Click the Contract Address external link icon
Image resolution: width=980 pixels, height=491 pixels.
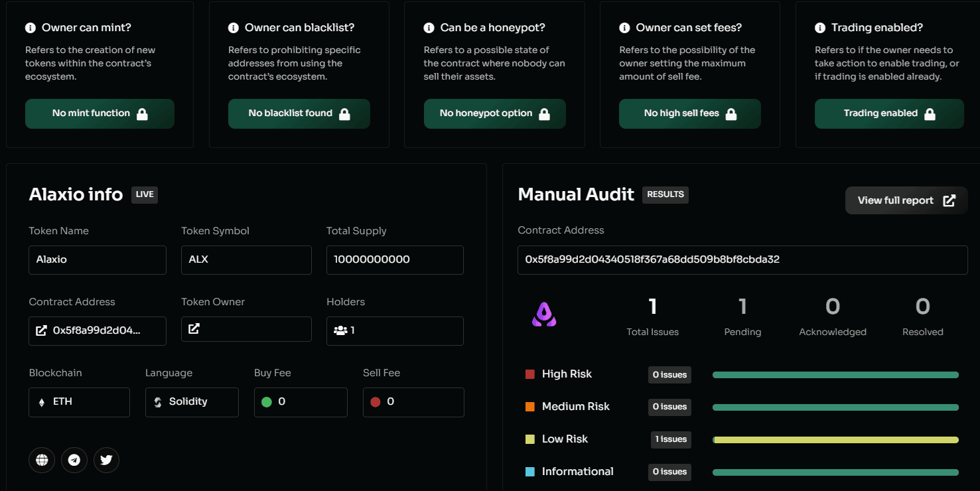pyautogui.click(x=41, y=330)
